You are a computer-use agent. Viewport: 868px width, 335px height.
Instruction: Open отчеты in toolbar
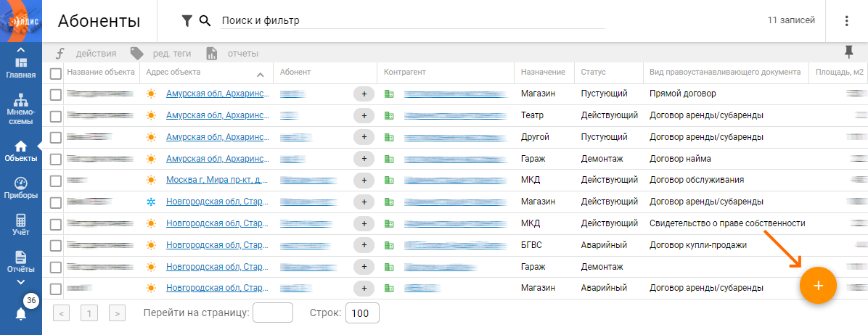point(232,54)
